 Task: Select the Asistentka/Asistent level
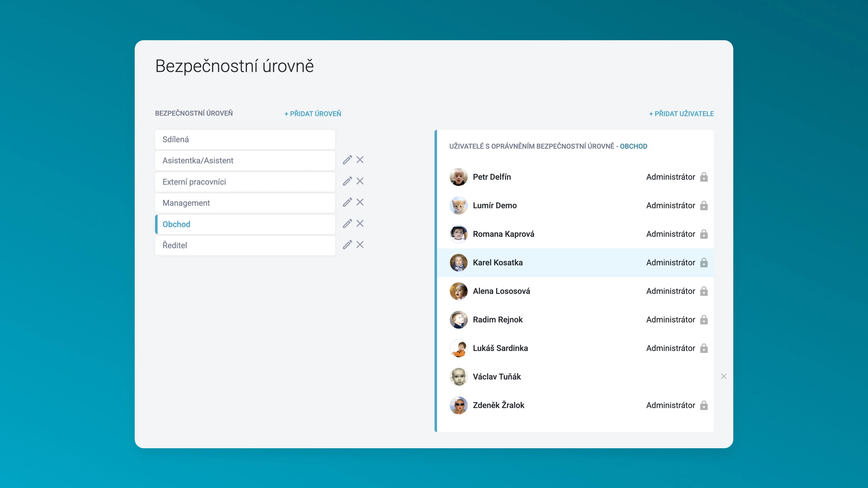(245, 161)
